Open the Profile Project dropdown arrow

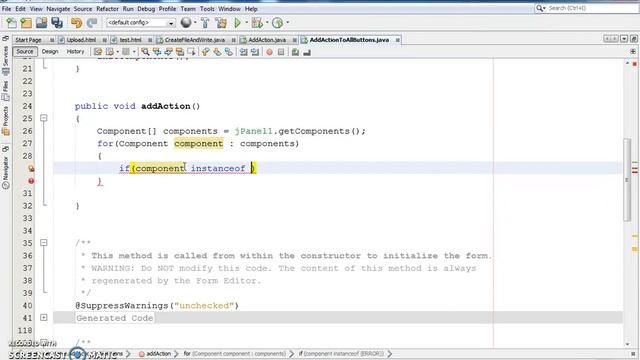click(288, 23)
